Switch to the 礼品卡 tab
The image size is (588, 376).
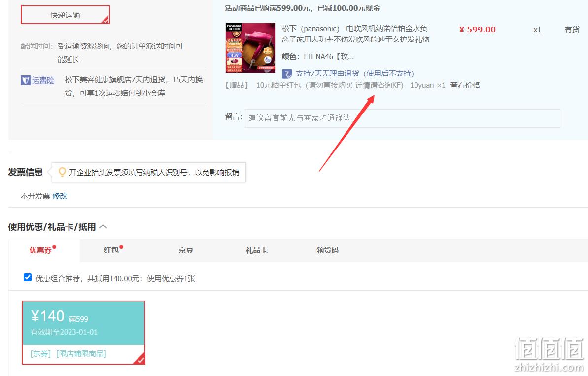256,250
